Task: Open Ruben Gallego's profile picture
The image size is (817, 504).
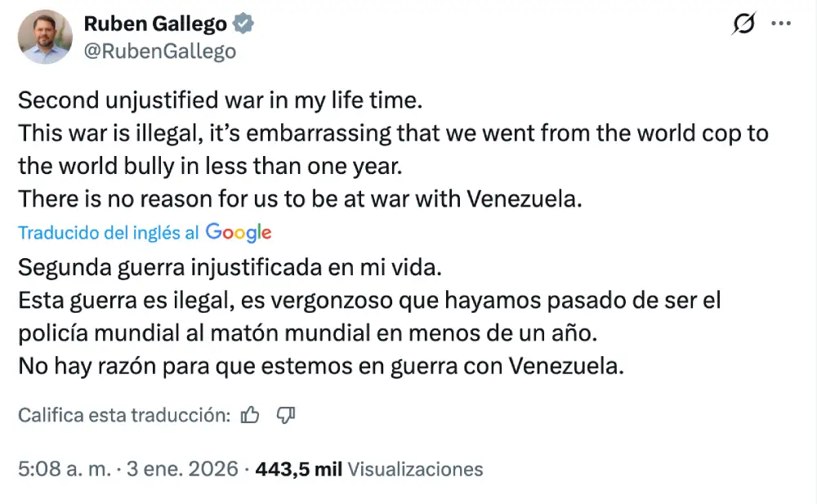Action: pos(45,37)
